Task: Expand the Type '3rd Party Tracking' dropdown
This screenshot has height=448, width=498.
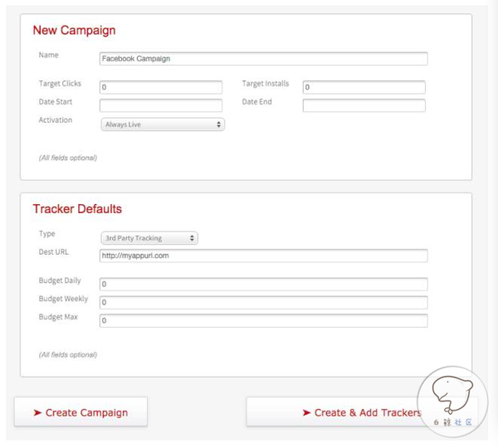Action: pos(149,238)
